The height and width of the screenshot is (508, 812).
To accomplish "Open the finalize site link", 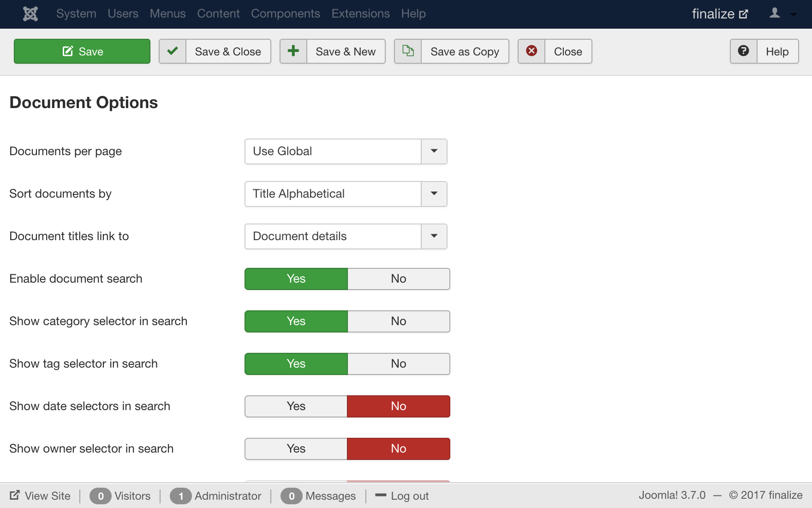I will [x=719, y=14].
